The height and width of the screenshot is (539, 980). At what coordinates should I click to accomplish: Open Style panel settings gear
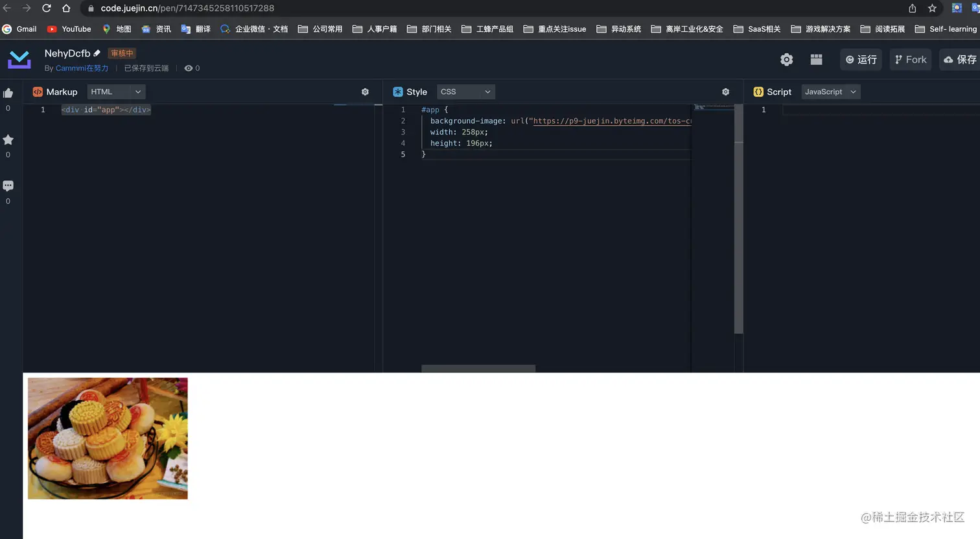coord(725,92)
